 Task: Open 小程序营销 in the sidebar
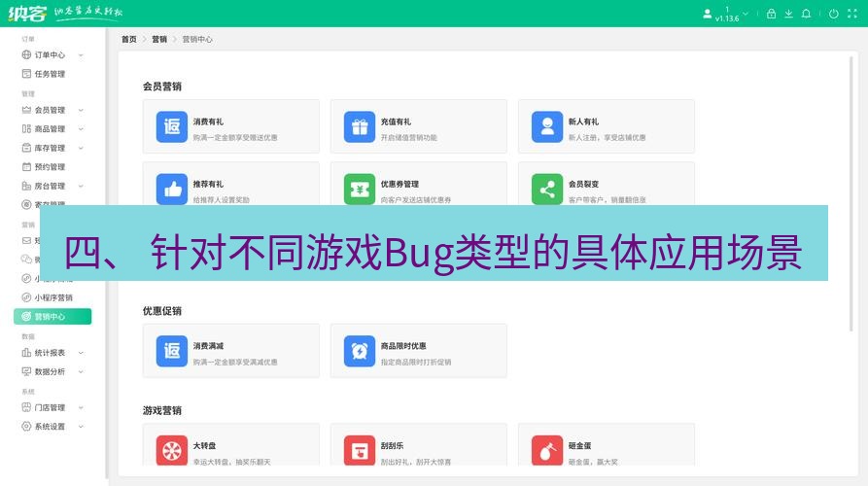(52, 297)
